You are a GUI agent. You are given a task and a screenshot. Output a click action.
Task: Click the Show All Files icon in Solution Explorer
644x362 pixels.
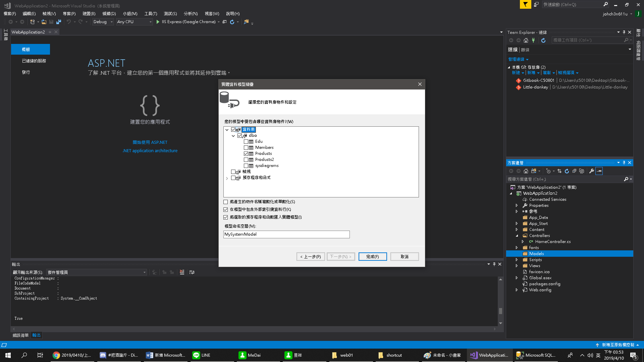pos(582,171)
